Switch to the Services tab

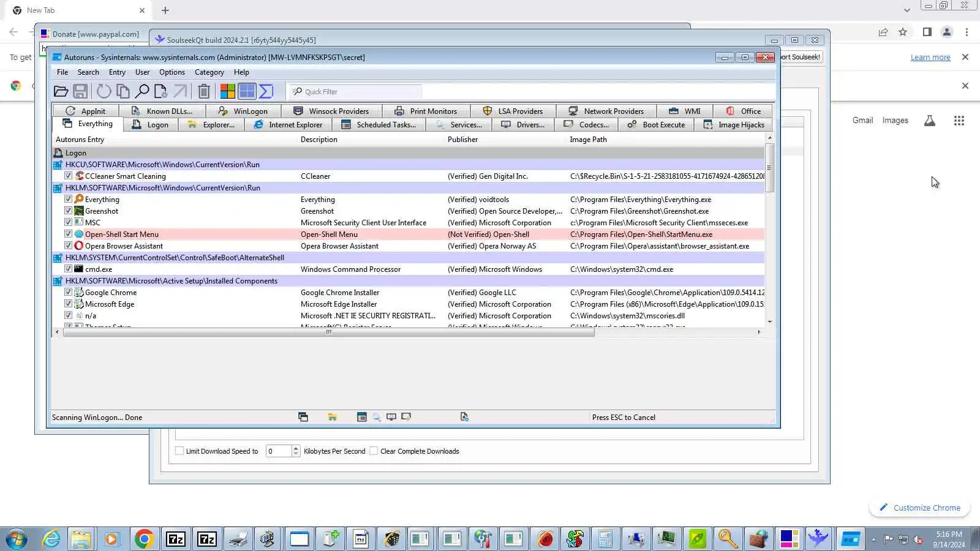459,125
